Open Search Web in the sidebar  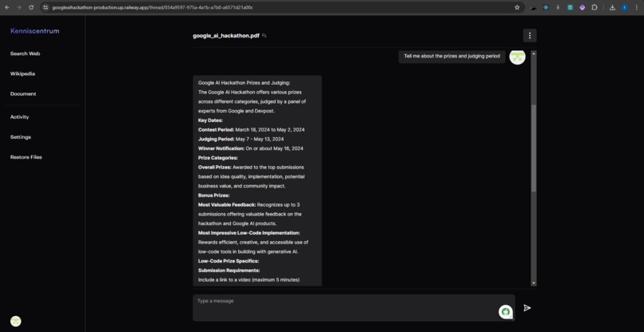(x=25, y=53)
